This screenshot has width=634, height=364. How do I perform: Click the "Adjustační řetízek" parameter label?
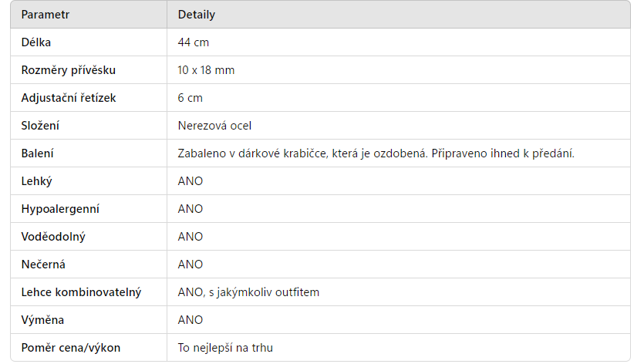click(x=69, y=98)
